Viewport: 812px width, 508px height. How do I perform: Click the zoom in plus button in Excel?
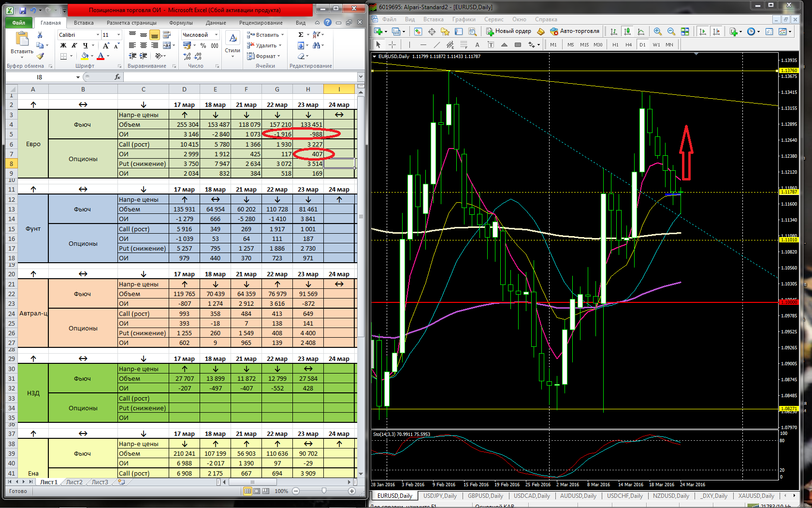coord(352,491)
